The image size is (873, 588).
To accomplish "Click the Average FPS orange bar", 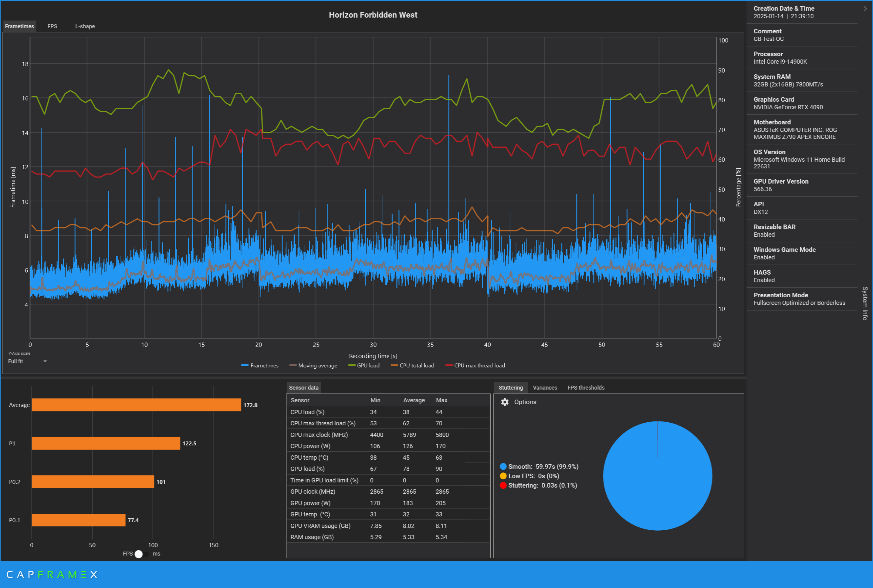I will (136, 405).
